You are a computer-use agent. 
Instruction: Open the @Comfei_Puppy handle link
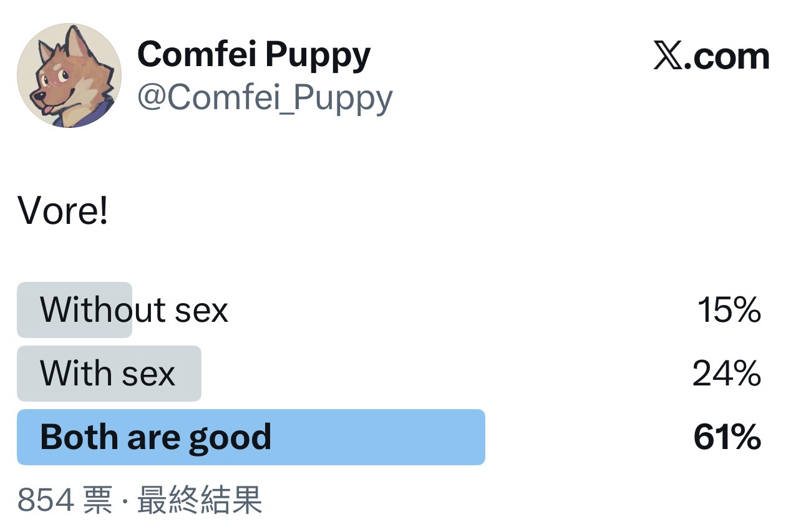tap(265, 97)
